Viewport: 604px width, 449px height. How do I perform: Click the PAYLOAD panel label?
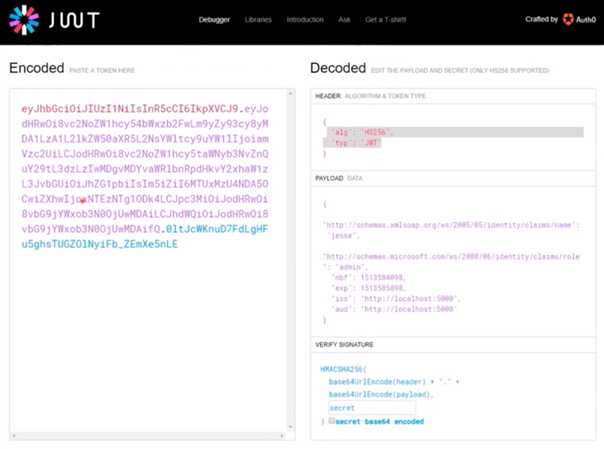[329, 178]
